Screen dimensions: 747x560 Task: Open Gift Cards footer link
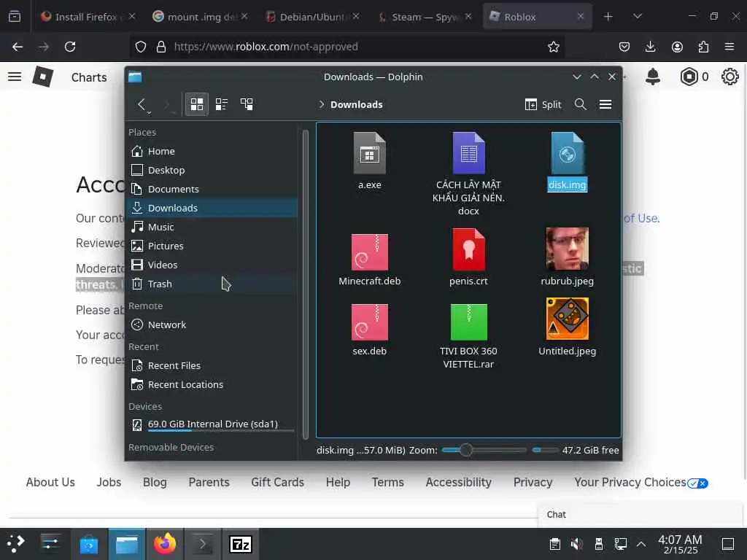(277, 483)
